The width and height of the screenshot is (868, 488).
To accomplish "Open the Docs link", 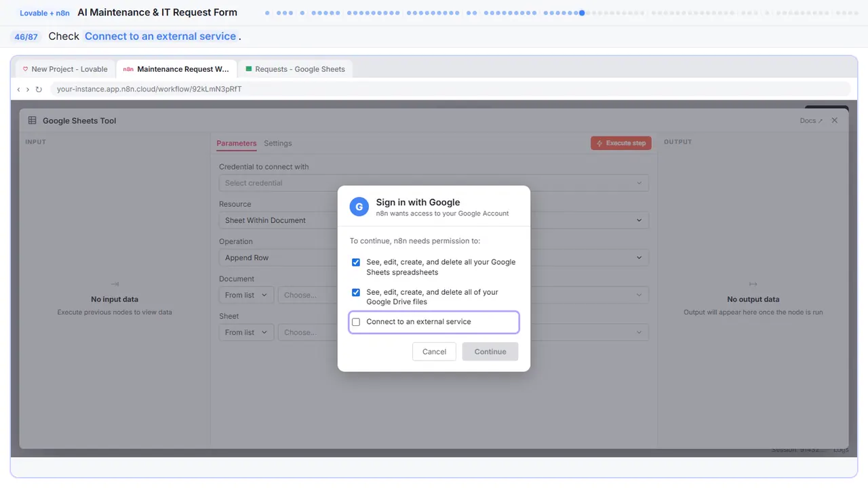I will point(811,121).
